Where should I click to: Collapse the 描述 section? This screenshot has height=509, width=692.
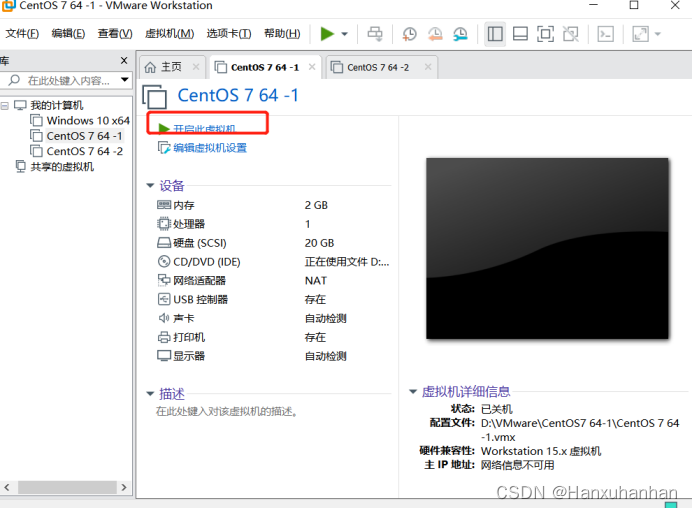click(x=150, y=393)
